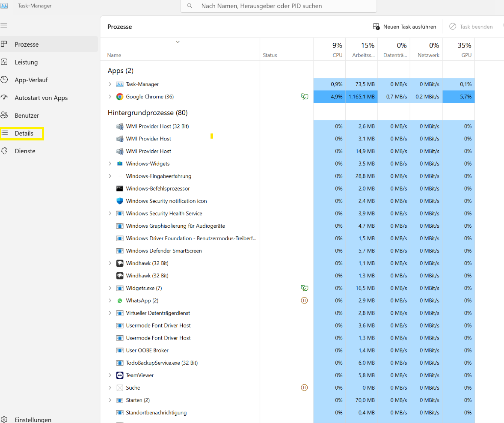
Task: Click the Task-Manager process row icon
Action: tap(119, 84)
